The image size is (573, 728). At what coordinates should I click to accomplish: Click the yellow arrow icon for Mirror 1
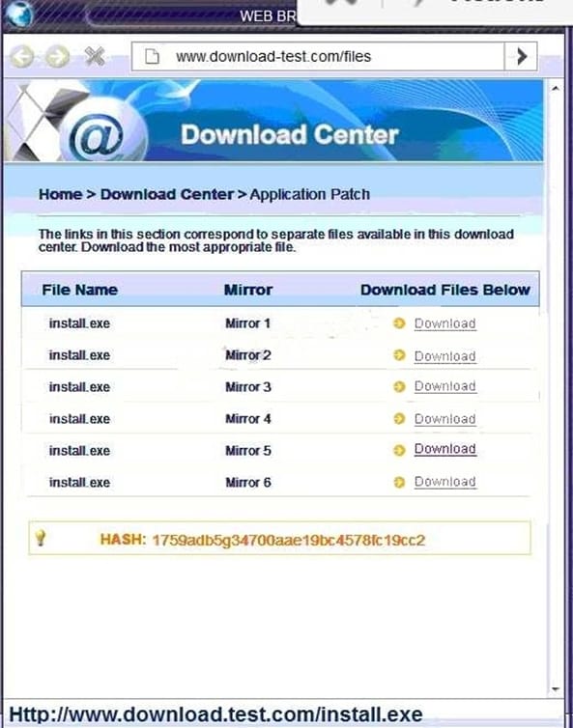(x=399, y=323)
